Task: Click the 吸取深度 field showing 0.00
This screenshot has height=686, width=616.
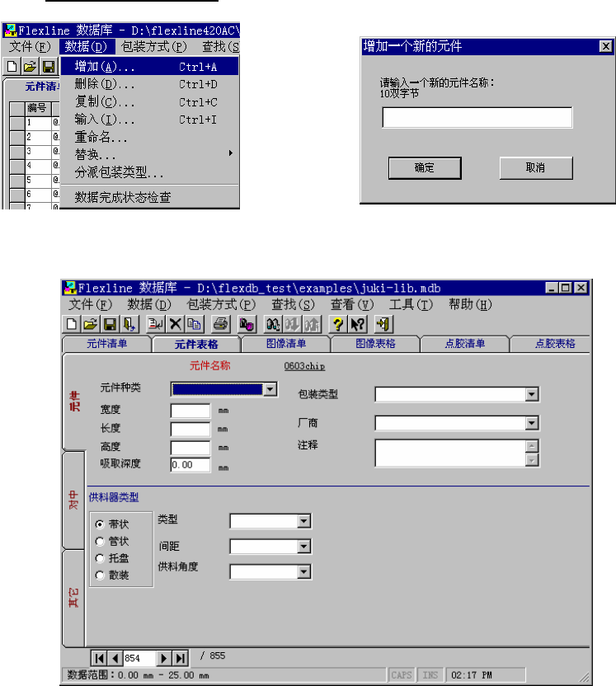Action: coord(190,465)
